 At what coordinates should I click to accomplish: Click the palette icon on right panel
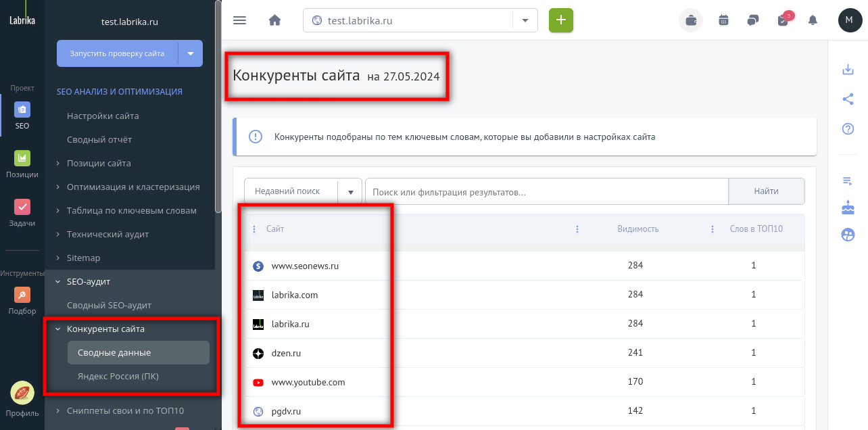(848, 235)
